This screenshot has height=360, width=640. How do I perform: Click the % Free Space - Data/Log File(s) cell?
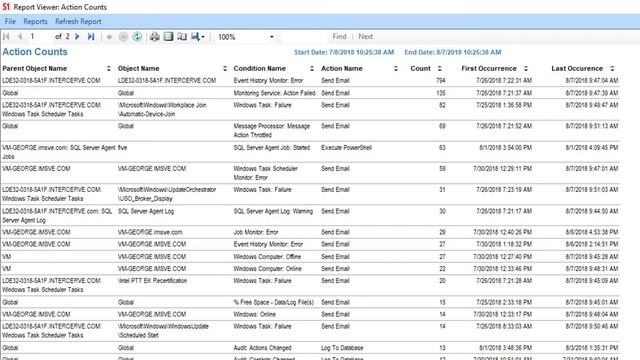coord(273,302)
